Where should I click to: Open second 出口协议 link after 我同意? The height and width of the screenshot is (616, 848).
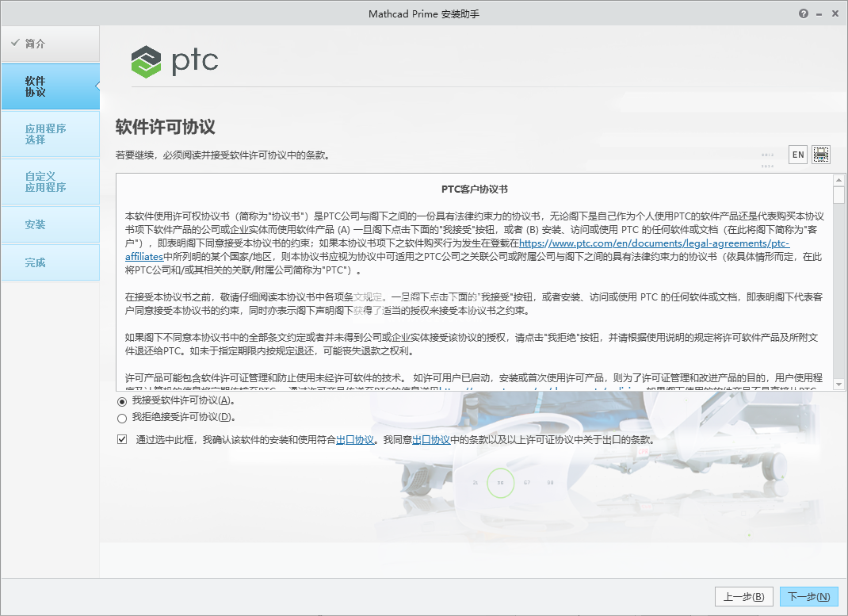tap(431, 440)
